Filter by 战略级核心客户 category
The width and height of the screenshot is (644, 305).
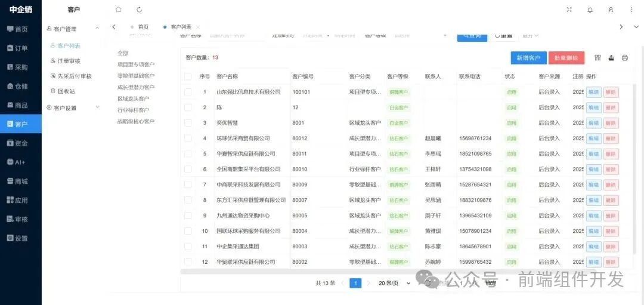(136, 122)
